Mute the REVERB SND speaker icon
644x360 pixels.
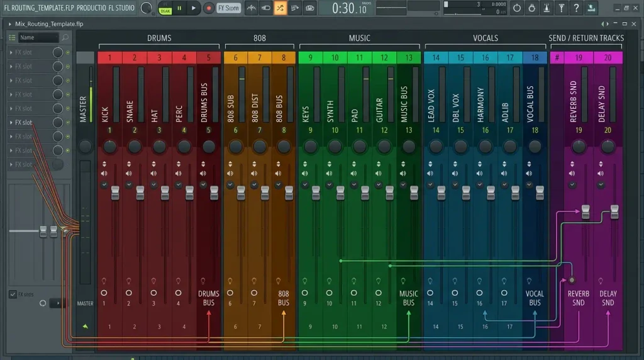click(572, 174)
